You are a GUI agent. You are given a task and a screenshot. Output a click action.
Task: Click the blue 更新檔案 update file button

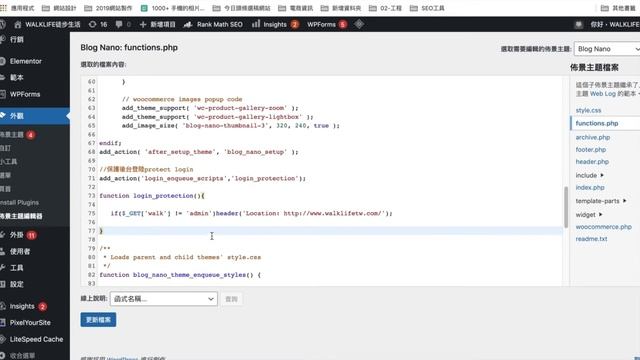click(x=98, y=320)
